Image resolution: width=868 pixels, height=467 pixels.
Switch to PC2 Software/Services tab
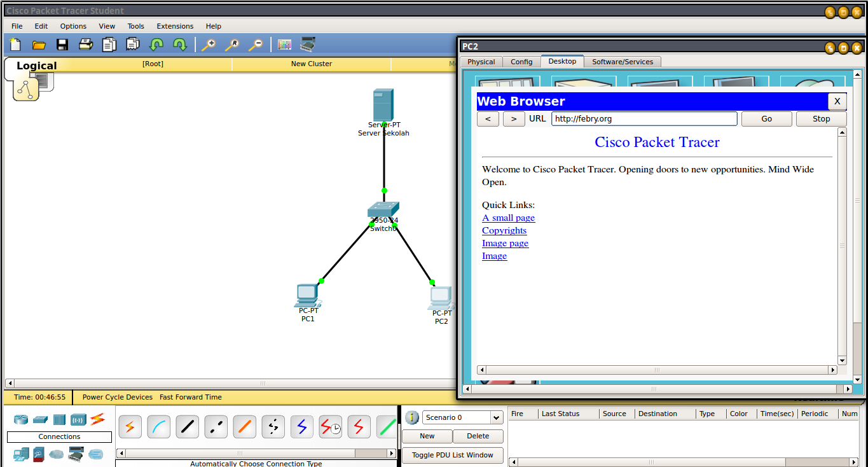point(623,62)
